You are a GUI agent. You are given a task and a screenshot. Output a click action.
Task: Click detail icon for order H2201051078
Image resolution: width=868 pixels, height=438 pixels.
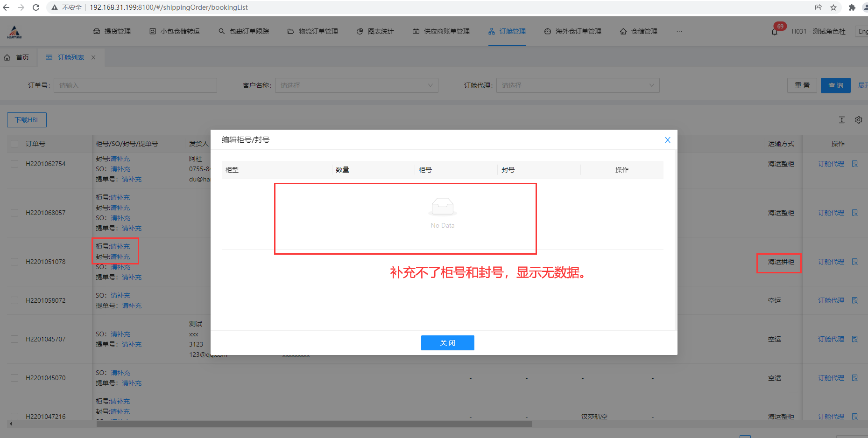(x=854, y=262)
